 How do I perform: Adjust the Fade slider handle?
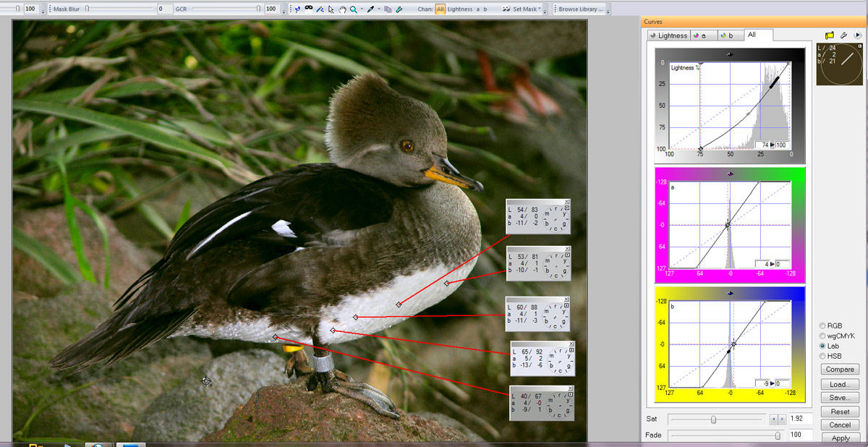coord(778,435)
